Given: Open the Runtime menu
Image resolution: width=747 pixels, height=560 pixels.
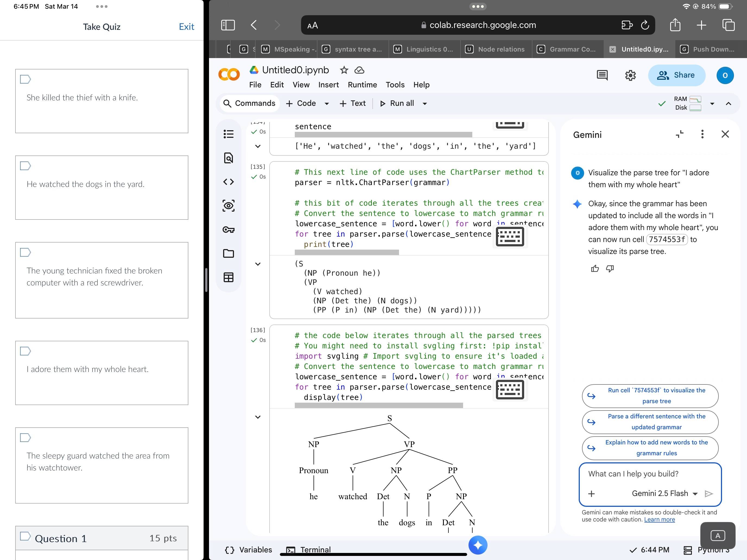Looking at the screenshot, I should pyautogui.click(x=362, y=85).
